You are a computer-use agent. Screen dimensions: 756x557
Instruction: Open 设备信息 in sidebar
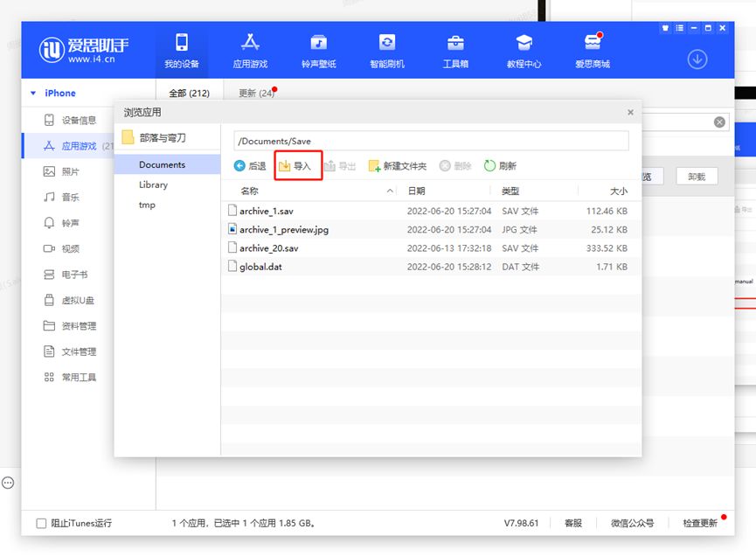pos(70,120)
